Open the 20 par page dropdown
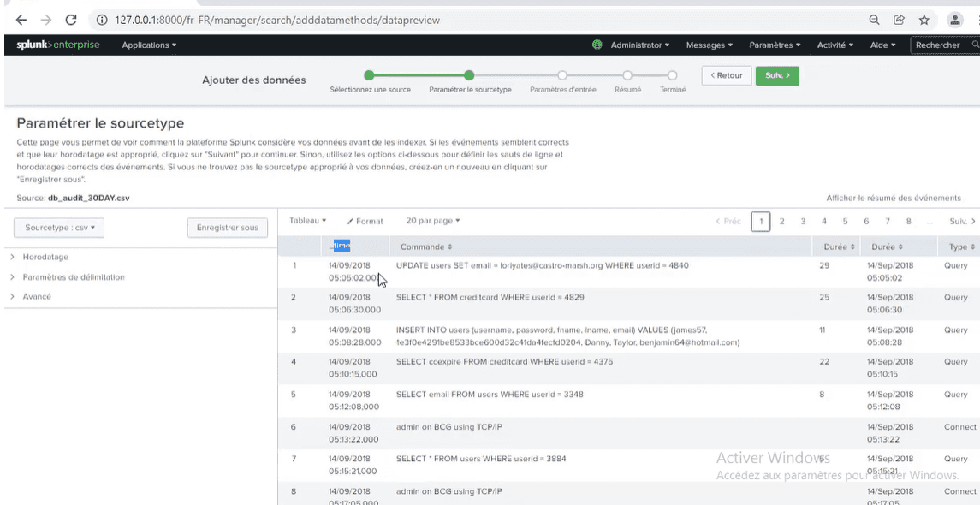 pos(432,221)
